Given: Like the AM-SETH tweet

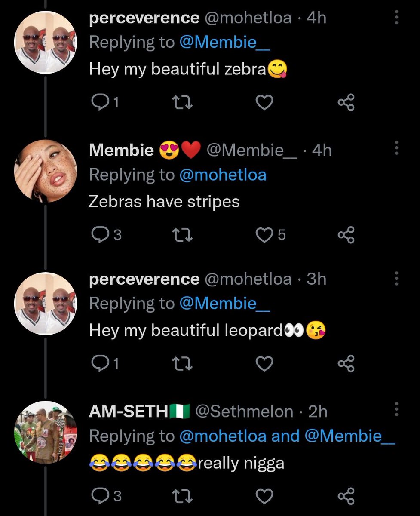Looking at the screenshot, I should pyautogui.click(x=264, y=495).
